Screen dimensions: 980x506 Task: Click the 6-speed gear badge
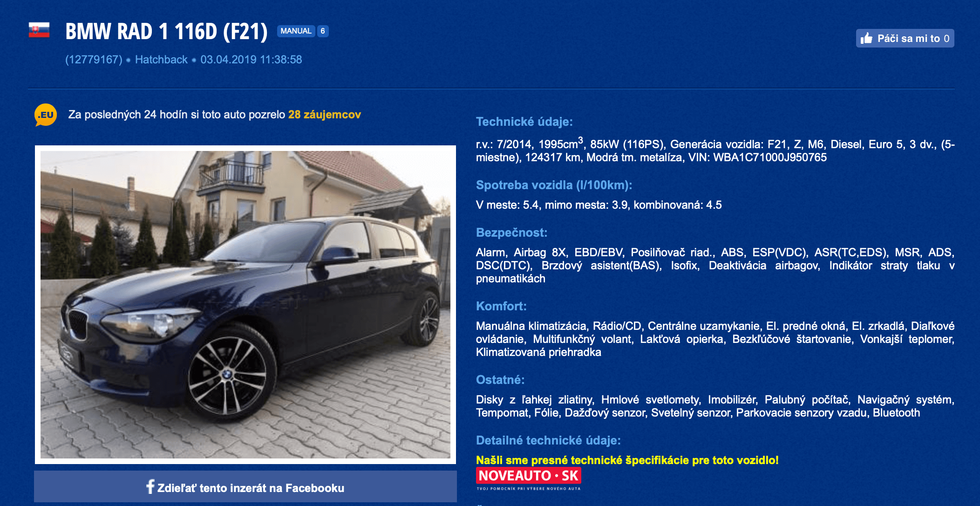[x=323, y=31]
